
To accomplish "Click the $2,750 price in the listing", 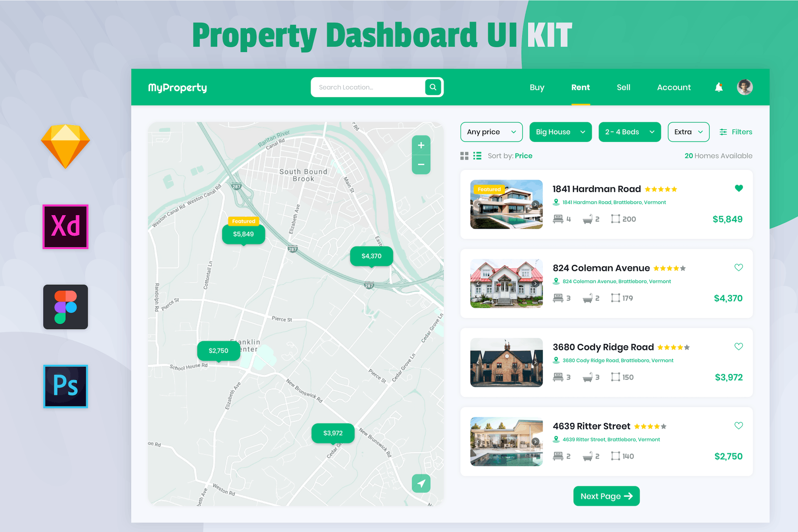I will [x=728, y=456].
